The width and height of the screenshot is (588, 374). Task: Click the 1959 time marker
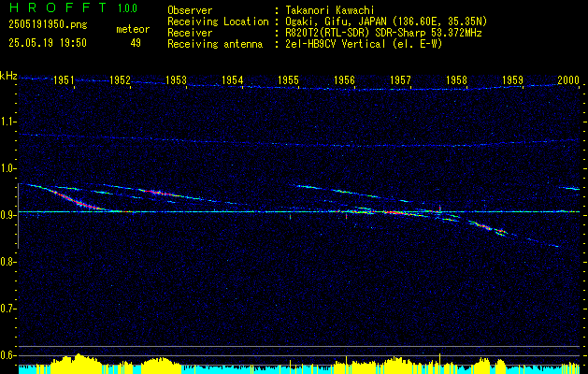[512, 79]
